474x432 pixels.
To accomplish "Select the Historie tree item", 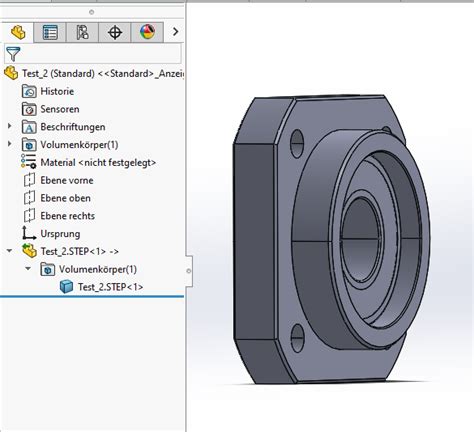I will (x=57, y=91).
